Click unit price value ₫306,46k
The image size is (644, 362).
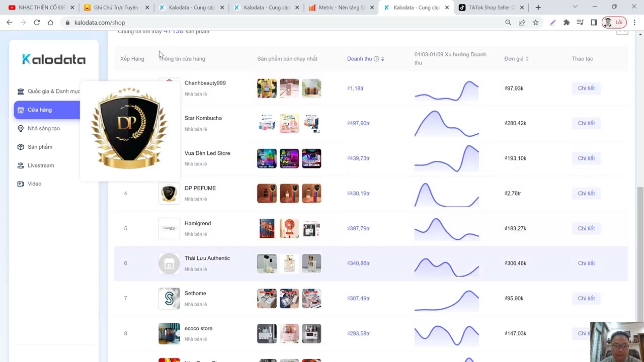pos(515,263)
